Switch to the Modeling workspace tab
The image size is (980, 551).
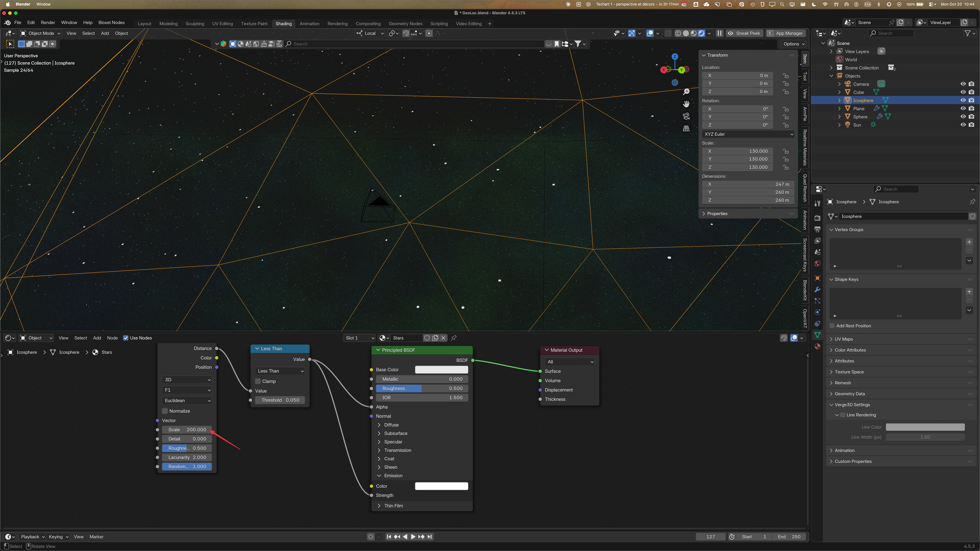[x=169, y=24]
